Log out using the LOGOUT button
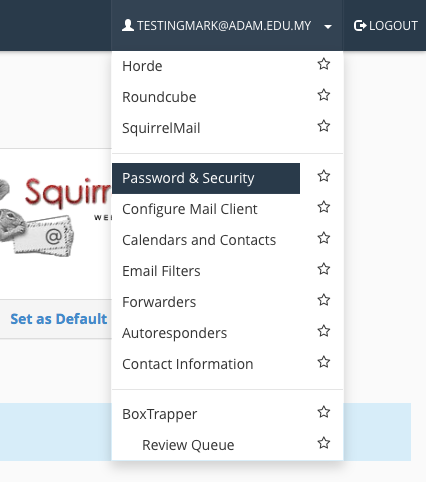Screen dimensions: 426x482 pos(386,26)
